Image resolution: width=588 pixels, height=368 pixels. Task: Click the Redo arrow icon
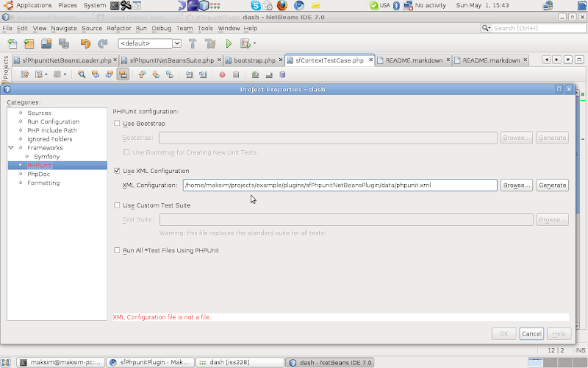tap(102, 43)
